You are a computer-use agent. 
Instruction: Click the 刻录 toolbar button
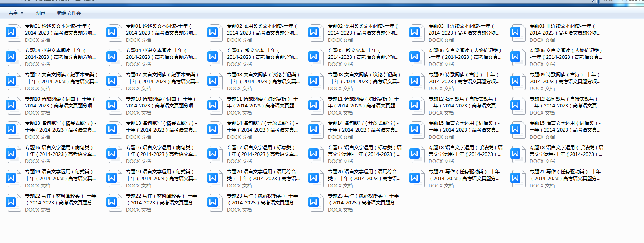pyautogui.click(x=41, y=13)
